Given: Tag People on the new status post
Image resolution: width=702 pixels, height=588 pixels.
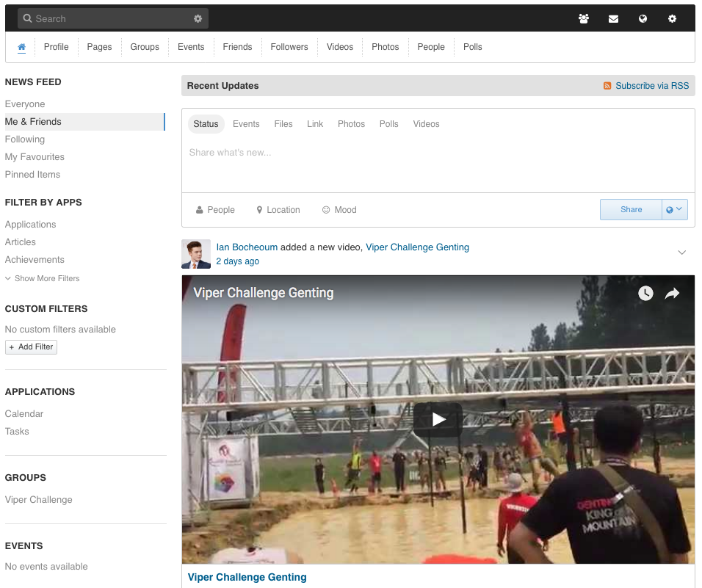Looking at the screenshot, I should pyautogui.click(x=214, y=210).
